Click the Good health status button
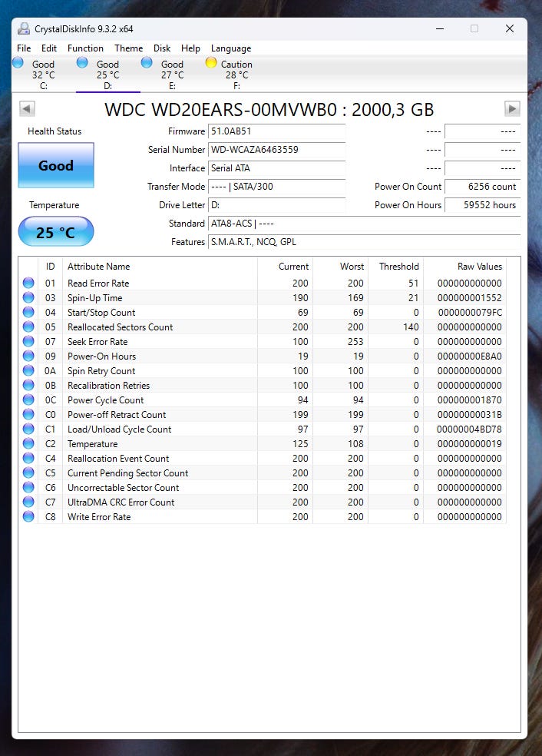This screenshot has height=756, width=542. [x=56, y=165]
